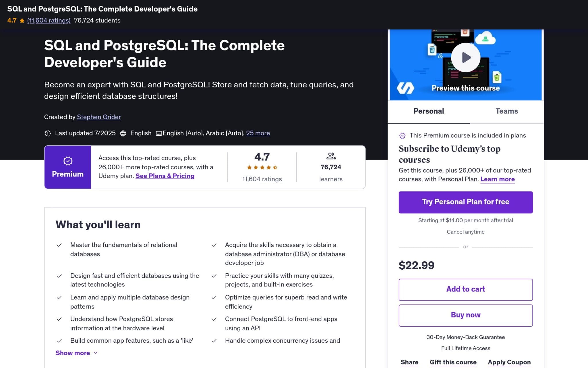The image size is (588, 368).
Task: Click 'Starting at $14.00 per month after trial'
Action: point(465,221)
